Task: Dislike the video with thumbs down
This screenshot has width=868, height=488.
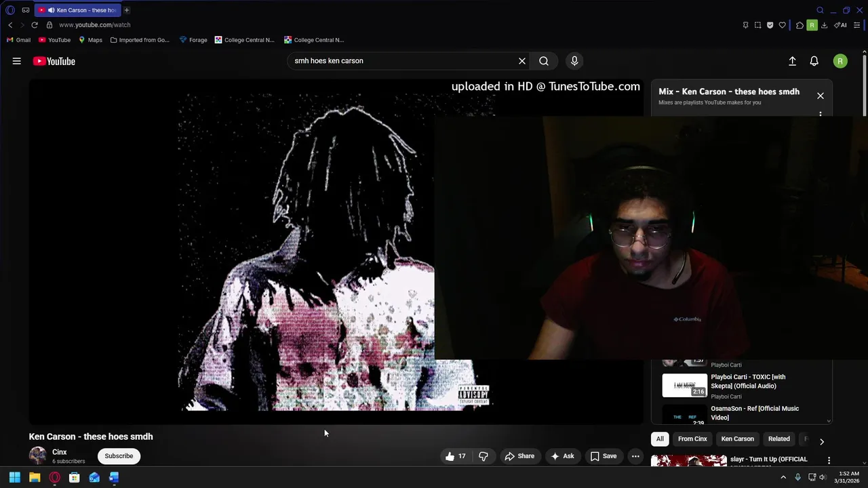Action: point(484,456)
